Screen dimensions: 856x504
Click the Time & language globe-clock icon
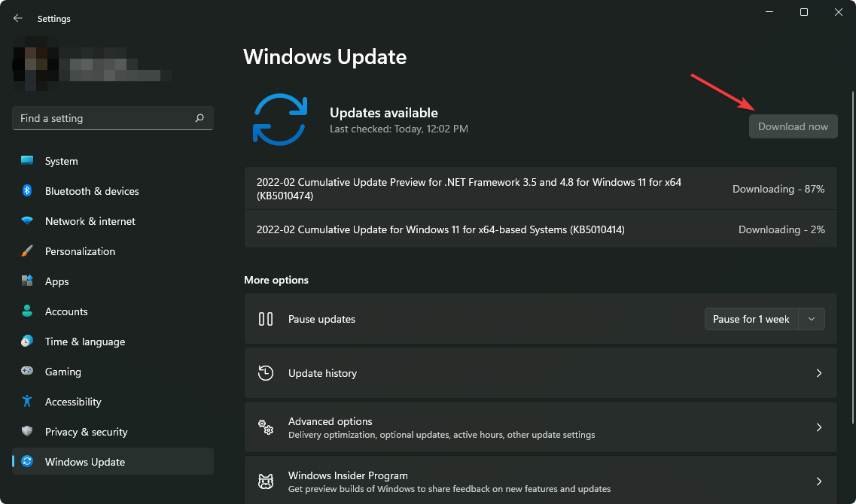point(27,341)
